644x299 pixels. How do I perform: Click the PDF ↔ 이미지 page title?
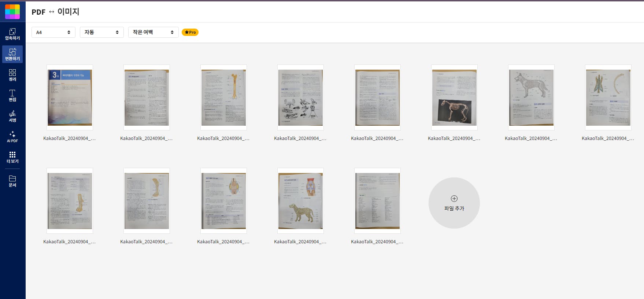55,12
